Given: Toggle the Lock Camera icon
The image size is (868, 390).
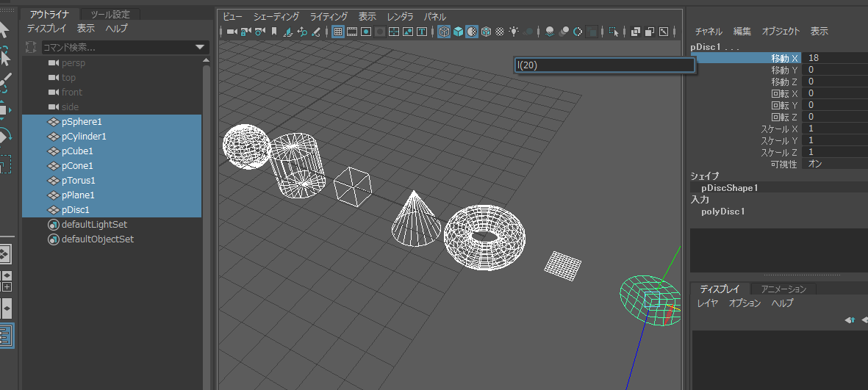Looking at the screenshot, I should point(245,32).
